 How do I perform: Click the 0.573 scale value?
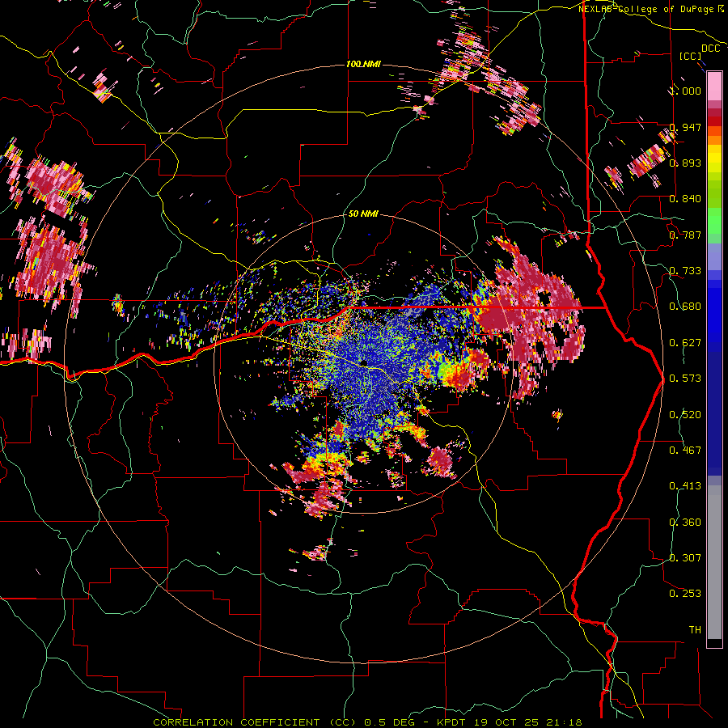(x=686, y=379)
